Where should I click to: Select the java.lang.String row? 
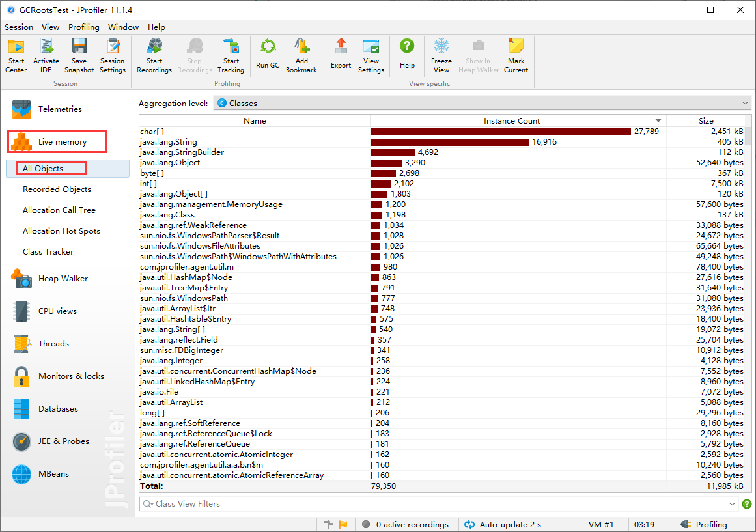pyautogui.click(x=442, y=142)
